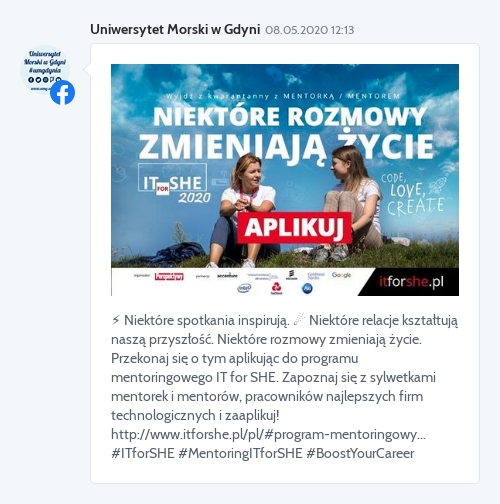Open the Uniwersytet Morski w Gdyni page name
Viewport: 500px width, 504px height.
[175, 30]
